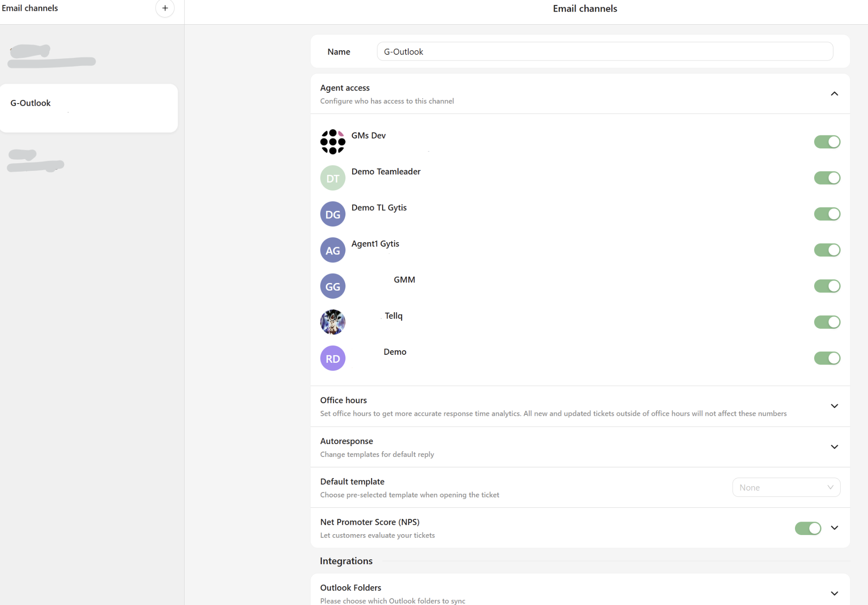Click the GMs Dev dotted logo avatar

click(x=333, y=142)
